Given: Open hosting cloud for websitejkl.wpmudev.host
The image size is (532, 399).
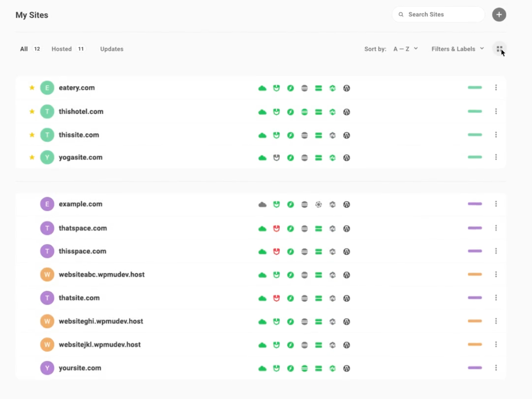Looking at the screenshot, I should click(x=262, y=345).
